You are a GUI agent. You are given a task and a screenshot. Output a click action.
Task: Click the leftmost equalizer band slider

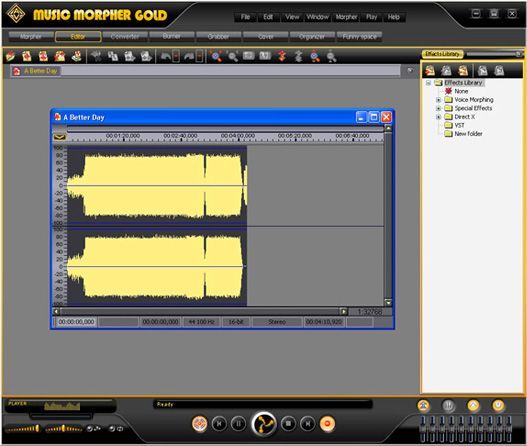(x=423, y=429)
